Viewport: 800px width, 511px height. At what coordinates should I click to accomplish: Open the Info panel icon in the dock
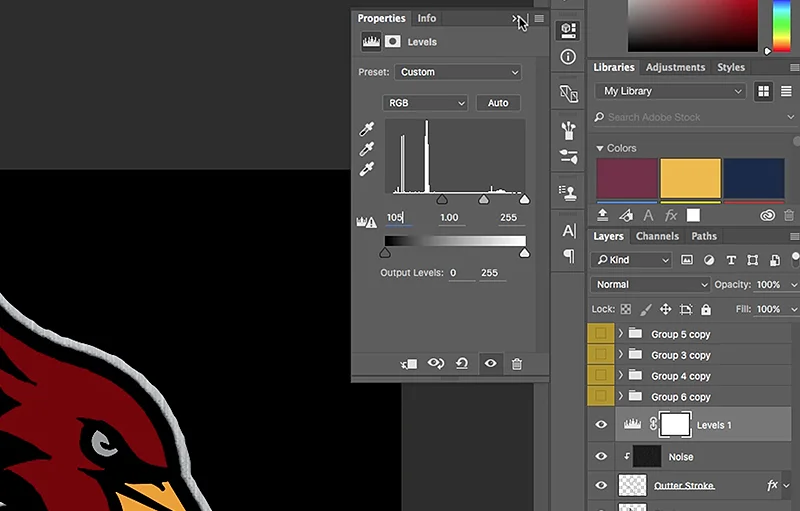click(568, 57)
